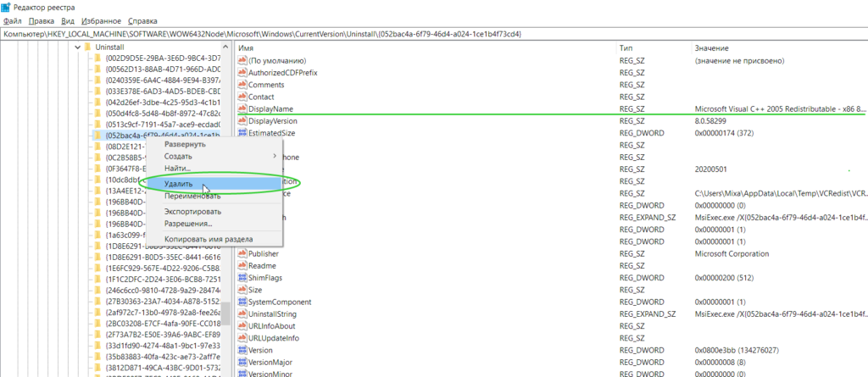868x377 pixels.
Task: Click the VersionMajor DWORD icon
Action: pyautogui.click(x=242, y=362)
